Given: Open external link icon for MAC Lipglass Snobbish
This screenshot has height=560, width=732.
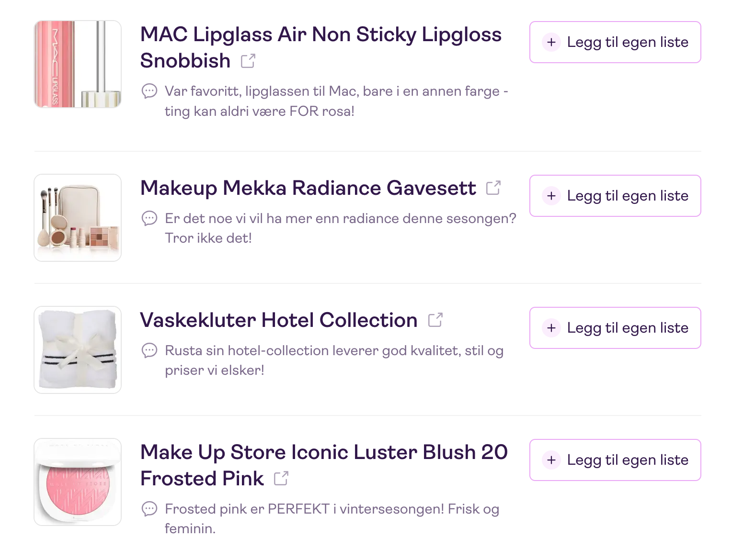Looking at the screenshot, I should (x=248, y=61).
